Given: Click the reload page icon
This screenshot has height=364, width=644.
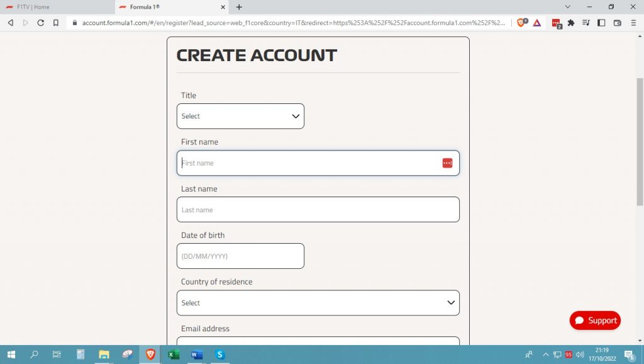Looking at the screenshot, I should (40, 23).
